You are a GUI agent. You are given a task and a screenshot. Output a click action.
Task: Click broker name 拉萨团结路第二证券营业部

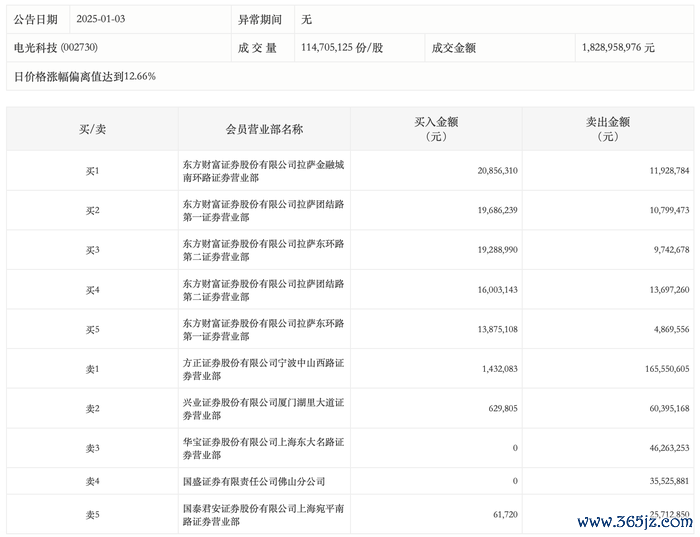263,290
